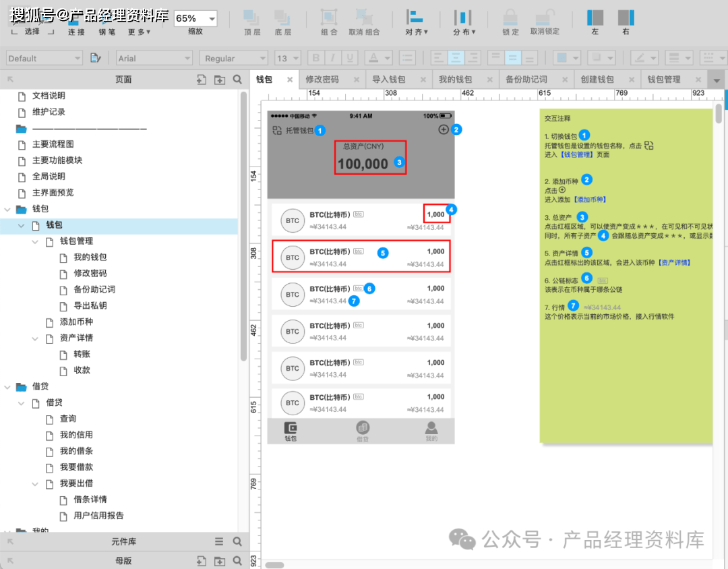
Task: Click the add coin plus icon in mockup
Action: pos(444,129)
